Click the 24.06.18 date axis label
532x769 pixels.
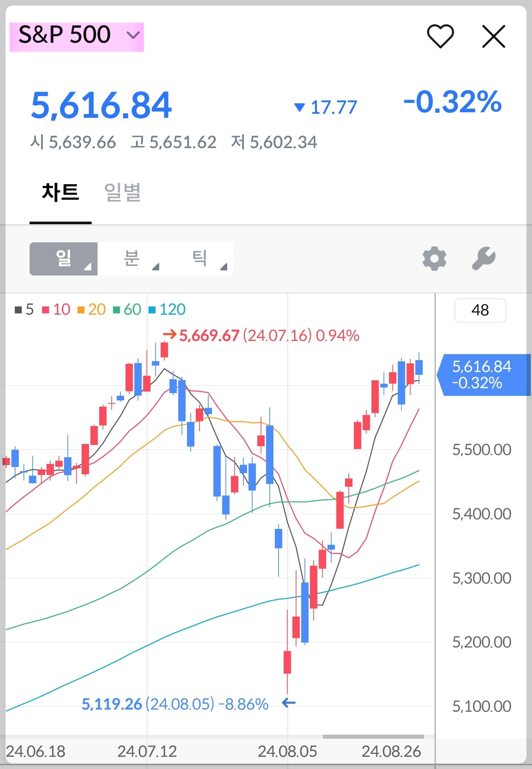35,751
